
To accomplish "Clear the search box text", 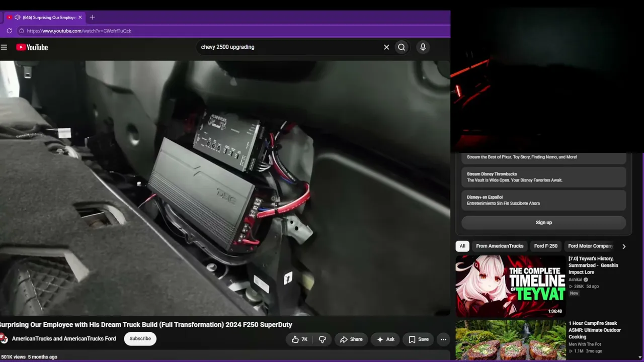I will tap(386, 47).
